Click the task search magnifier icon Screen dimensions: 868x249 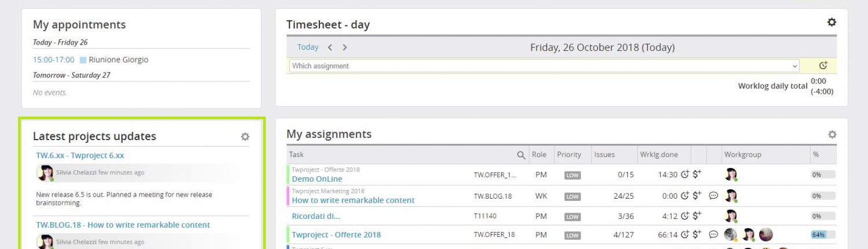[x=521, y=155]
